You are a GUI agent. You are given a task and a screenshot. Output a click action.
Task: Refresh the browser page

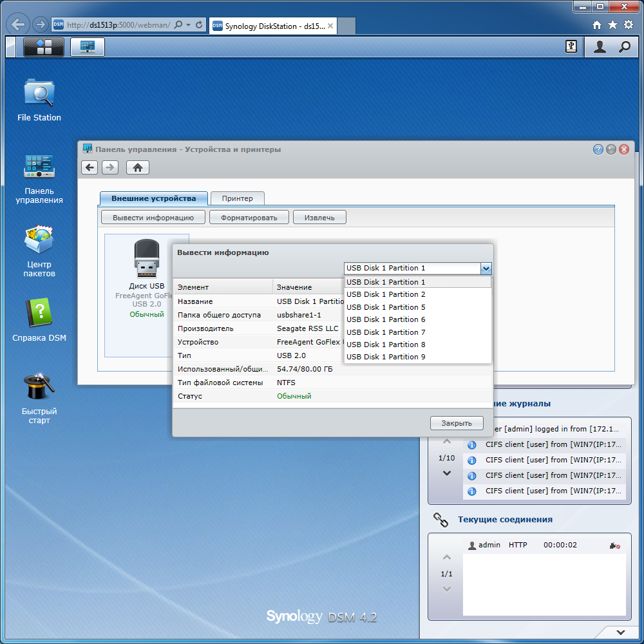199,24
